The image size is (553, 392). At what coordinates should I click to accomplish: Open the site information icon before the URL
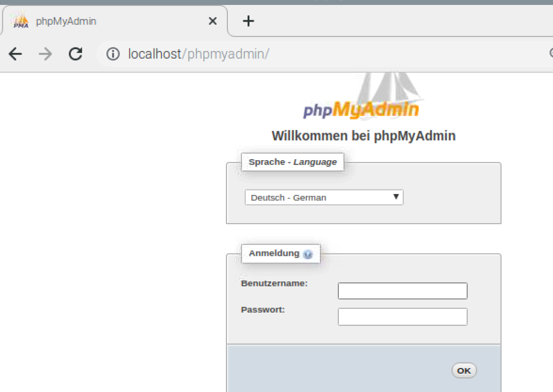click(113, 55)
